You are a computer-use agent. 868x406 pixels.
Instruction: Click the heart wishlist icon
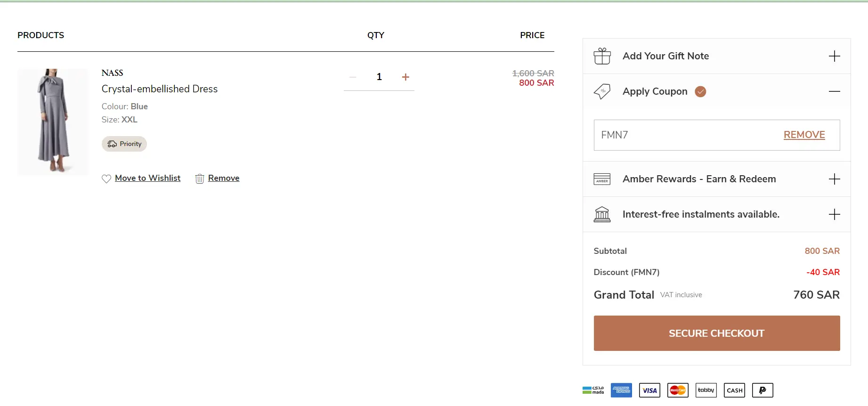pyautogui.click(x=106, y=179)
